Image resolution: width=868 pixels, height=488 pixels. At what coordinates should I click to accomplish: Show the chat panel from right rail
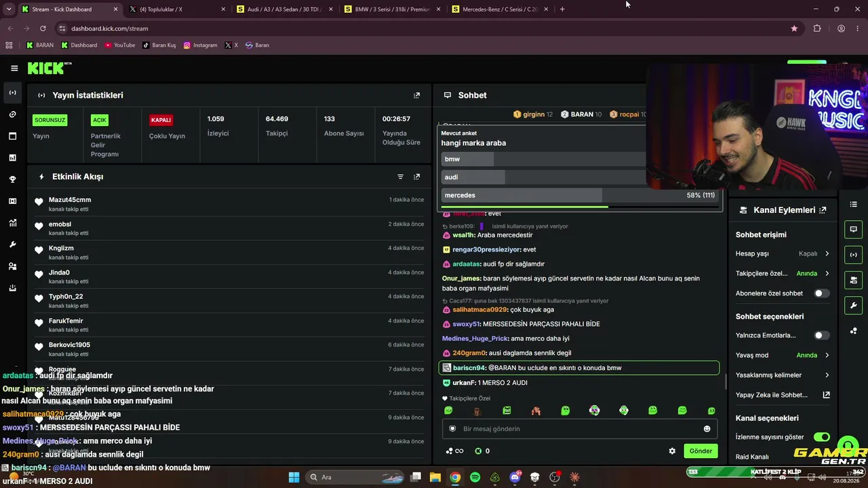click(x=853, y=230)
